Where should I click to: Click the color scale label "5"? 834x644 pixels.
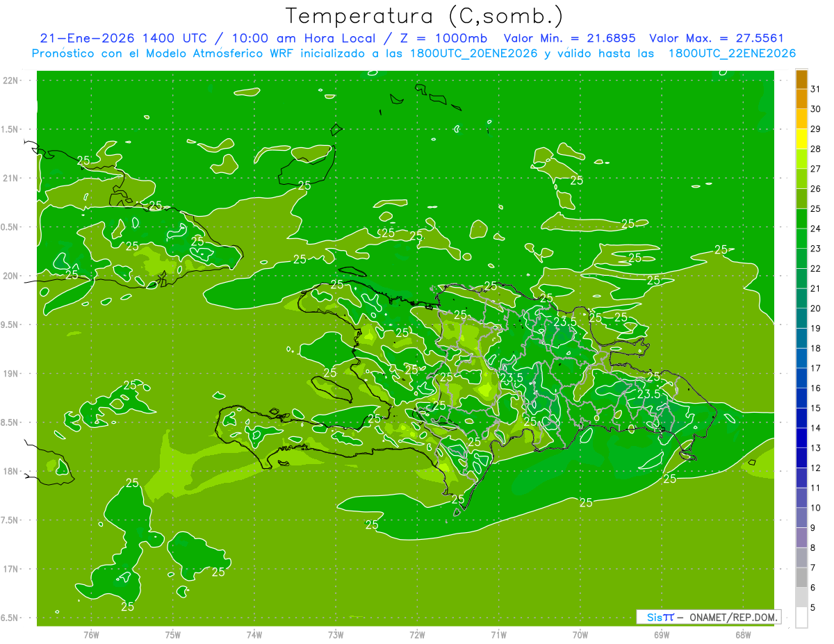tap(813, 608)
